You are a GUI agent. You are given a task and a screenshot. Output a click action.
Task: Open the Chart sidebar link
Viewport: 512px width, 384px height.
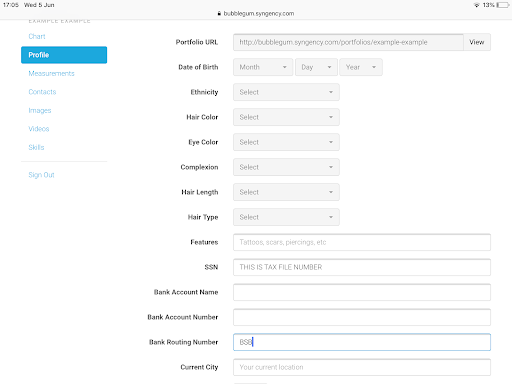pyautogui.click(x=37, y=36)
